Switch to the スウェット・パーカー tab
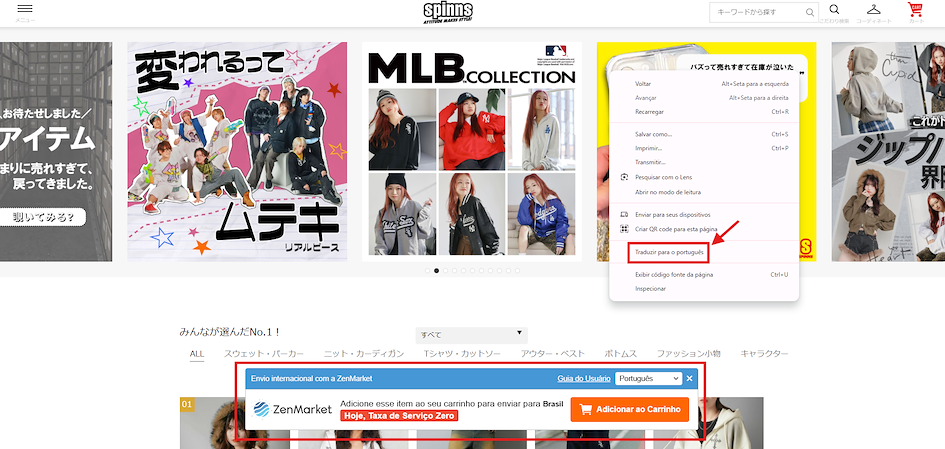Viewport: 945px width, 449px height. pyautogui.click(x=264, y=354)
